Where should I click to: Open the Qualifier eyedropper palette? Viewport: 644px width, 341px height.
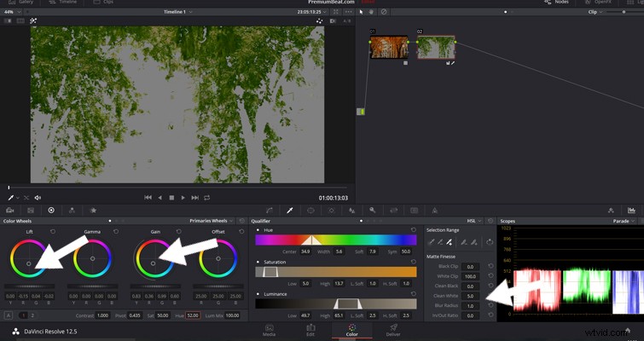pos(289,210)
